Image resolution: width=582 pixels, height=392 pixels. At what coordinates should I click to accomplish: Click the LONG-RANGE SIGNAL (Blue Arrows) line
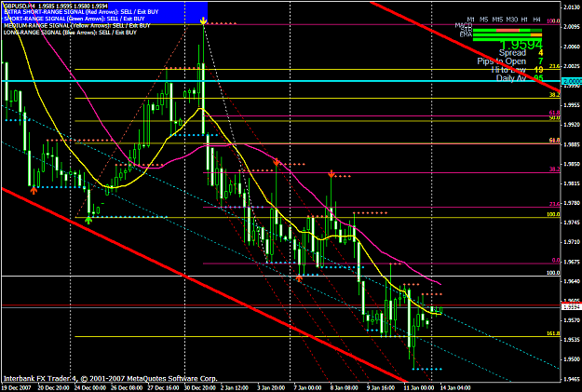70,33
